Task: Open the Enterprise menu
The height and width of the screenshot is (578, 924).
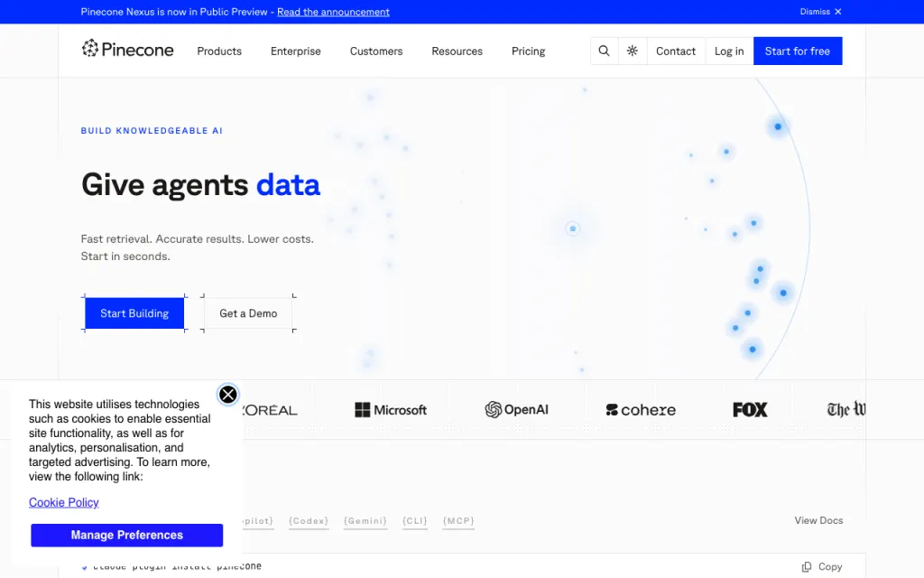Action: 296,51
